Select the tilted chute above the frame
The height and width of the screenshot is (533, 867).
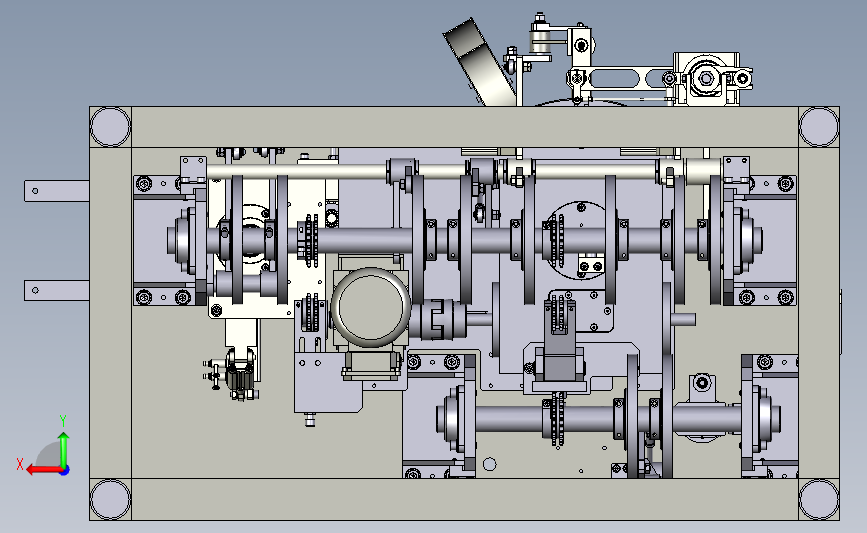tap(480, 62)
